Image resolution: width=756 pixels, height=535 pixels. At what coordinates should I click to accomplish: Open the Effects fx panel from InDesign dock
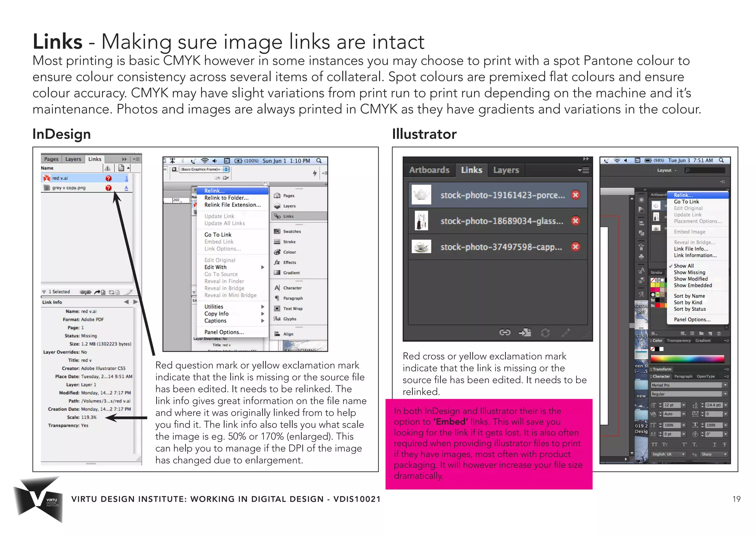click(285, 262)
